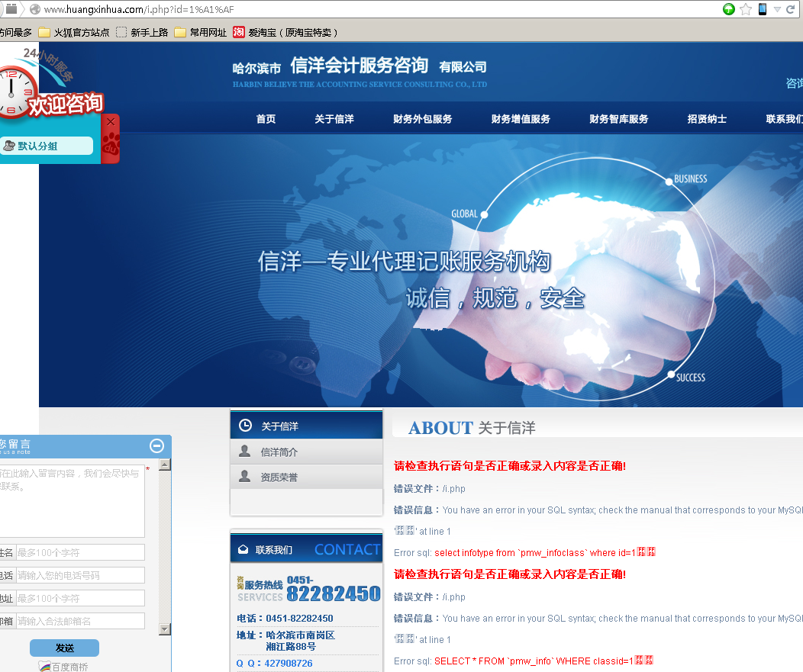Click the ABOUT 关于信洋 heading
This screenshot has width=803, height=672.
(472, 428)
